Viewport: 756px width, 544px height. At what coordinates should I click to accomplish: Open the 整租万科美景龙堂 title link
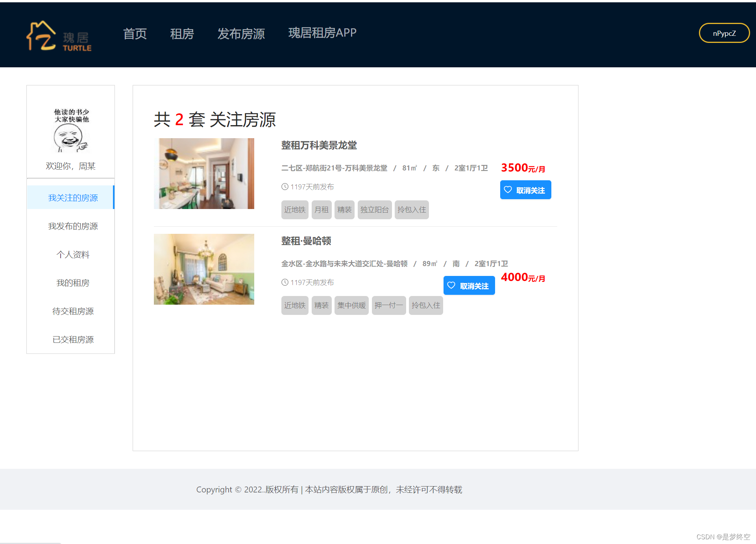click(319, 145)
